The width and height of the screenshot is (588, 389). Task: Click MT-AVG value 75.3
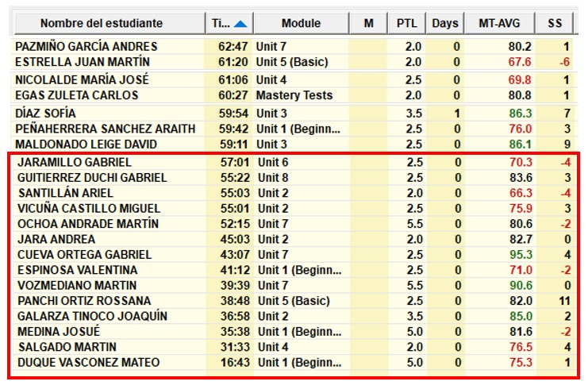521,362
